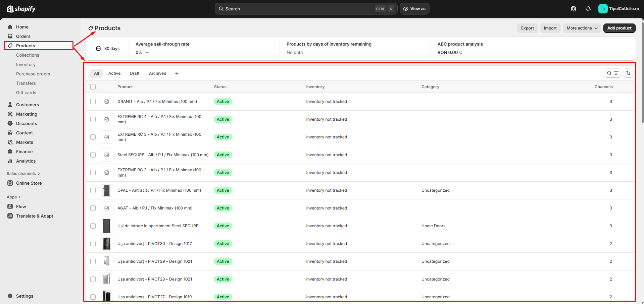Screen dimensions: 644x304
Task: Check the GRANIT - Alb product checkbox
Action: tap(93, 102)
